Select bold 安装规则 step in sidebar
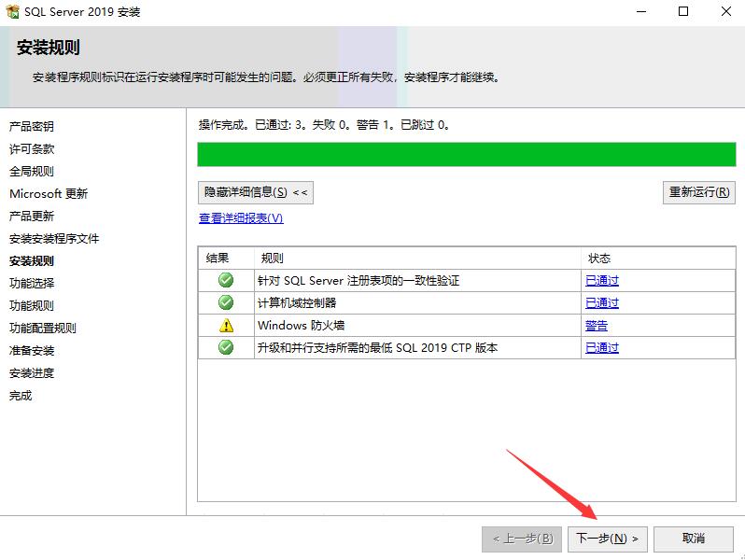The height and width of the screenshot is (560, 745). pyautogui.click(x=32, y=260)
